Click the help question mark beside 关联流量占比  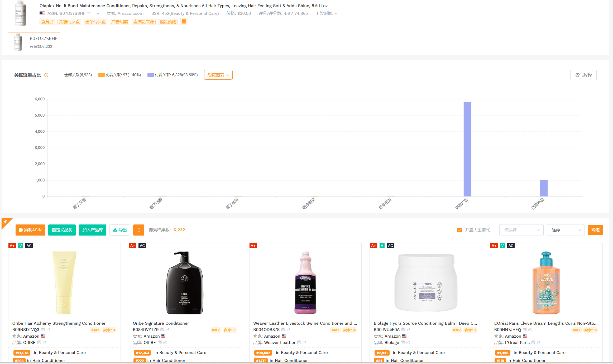[x=46, y=75]
